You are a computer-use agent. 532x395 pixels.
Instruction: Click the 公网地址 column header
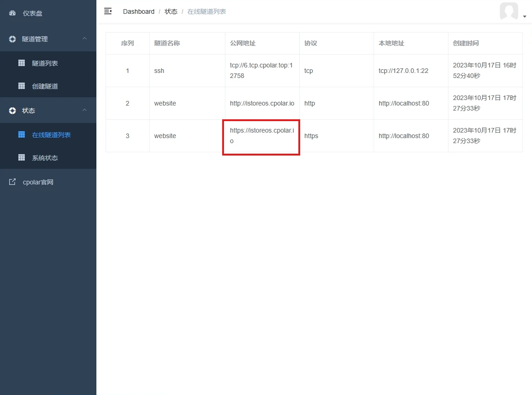(x=242, y=44)
